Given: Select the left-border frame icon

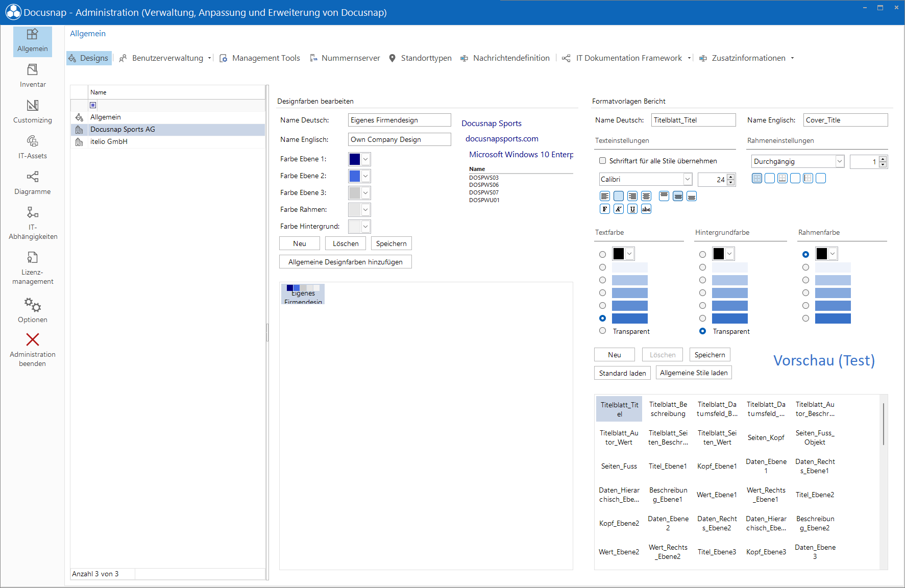Looking at the screenshot, I should 808,178.
